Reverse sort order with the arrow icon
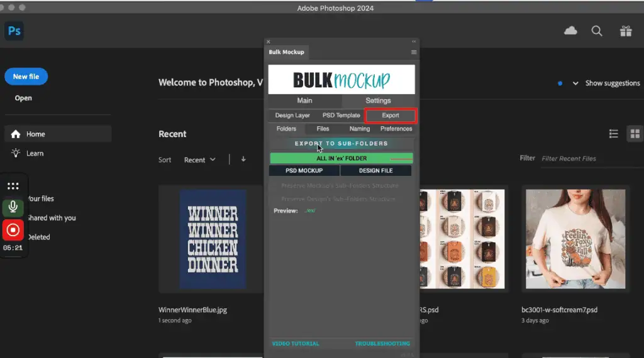 click(243, 160)
